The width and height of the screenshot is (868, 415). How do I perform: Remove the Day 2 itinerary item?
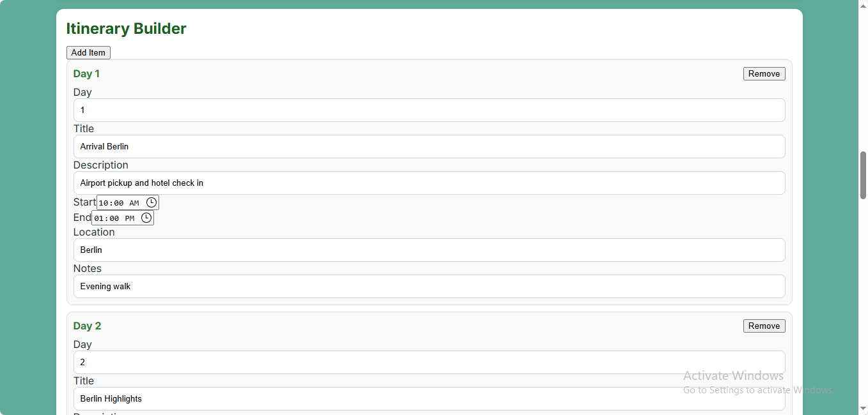pyautogui.click(x=764, y=326)
